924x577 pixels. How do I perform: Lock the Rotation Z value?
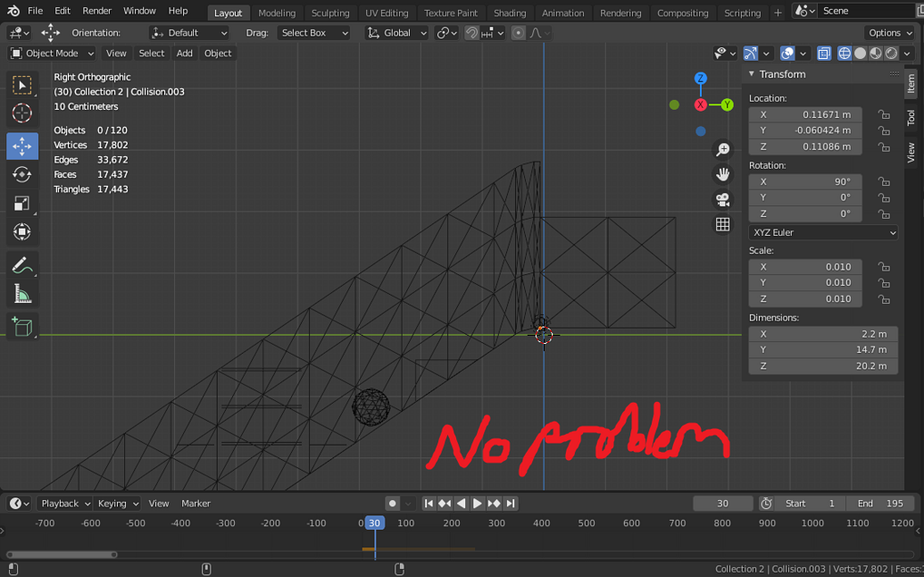[883, 214]
